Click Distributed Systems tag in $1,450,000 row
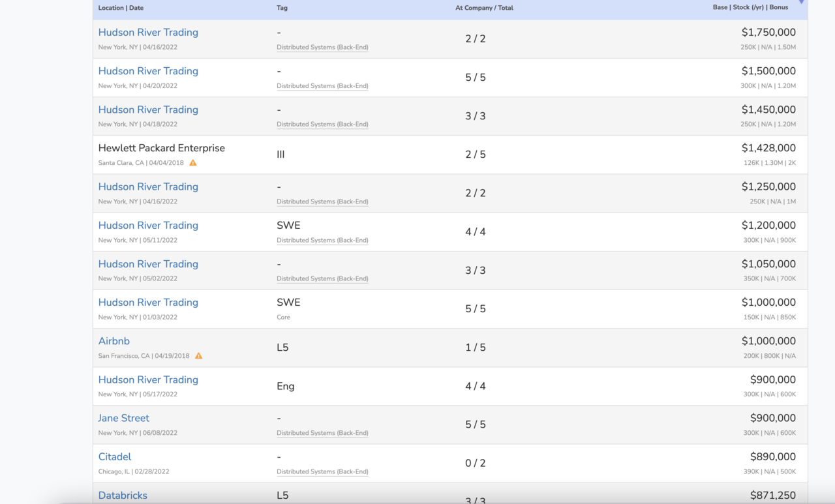Image resolution: width=835 pixels, height=504 pixels. (x=322, y=125)
